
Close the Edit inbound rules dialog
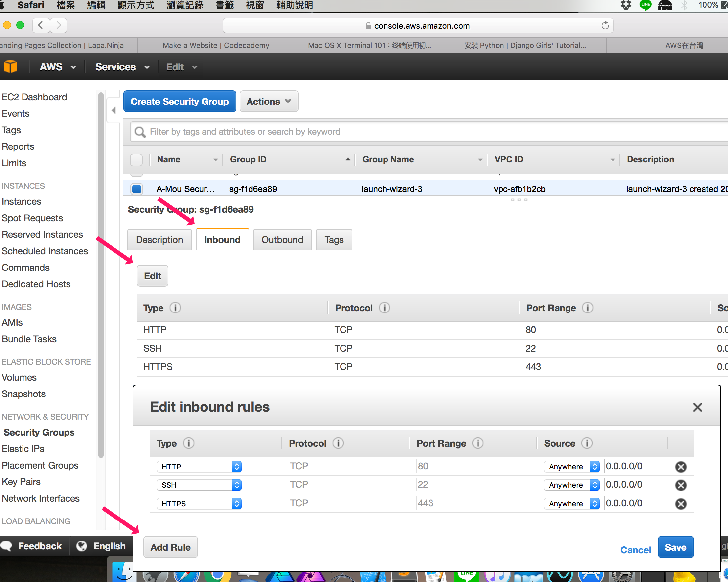pyautogui.click(x=697, y=407)
